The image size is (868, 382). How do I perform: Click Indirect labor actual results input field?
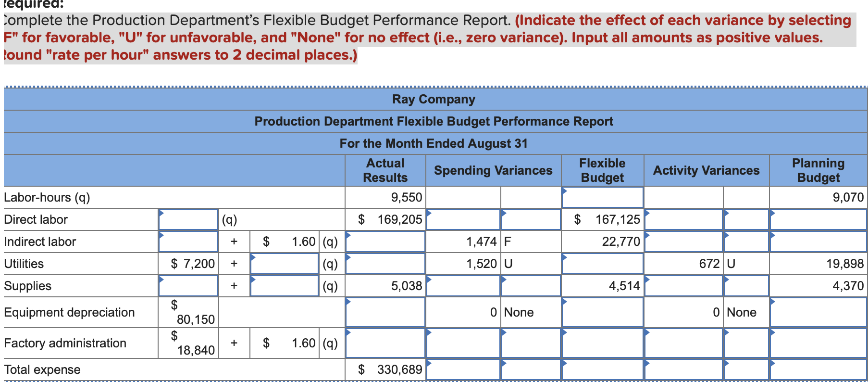pyautogui.click(x=385, y=242)
